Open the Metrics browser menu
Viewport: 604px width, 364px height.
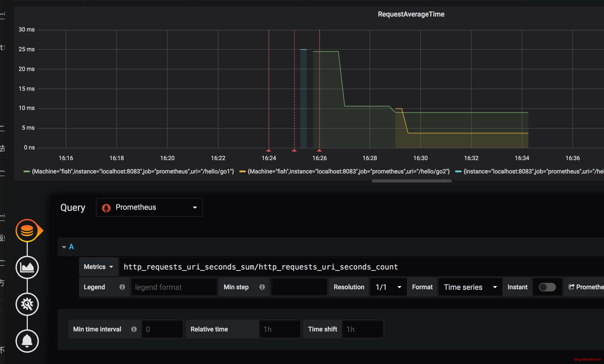point(98,267)
